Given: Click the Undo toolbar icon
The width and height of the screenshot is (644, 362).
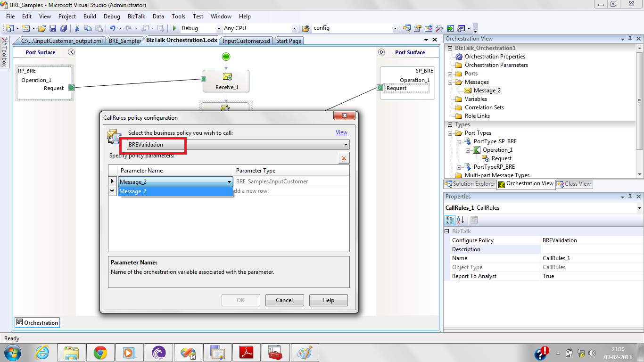Looking at the screenshot, I should point(113,28).
